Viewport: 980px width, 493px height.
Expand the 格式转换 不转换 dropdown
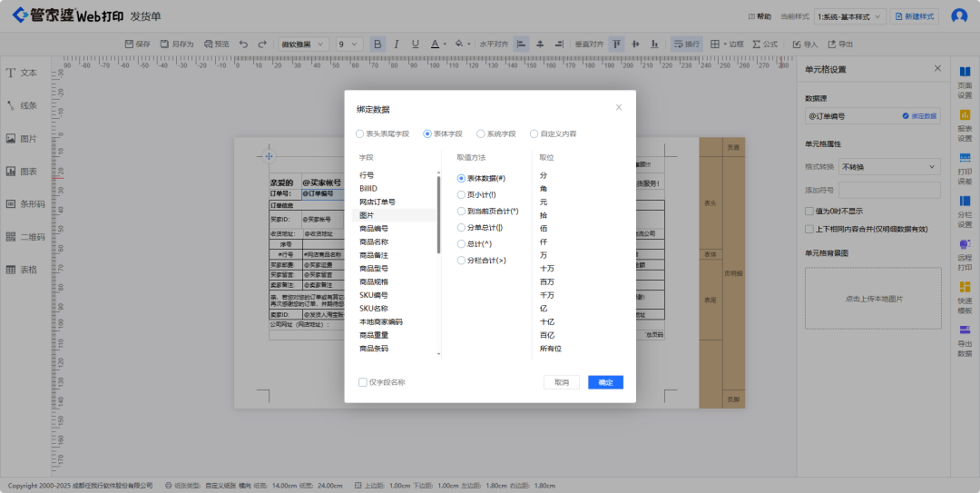[x=889, y=167]
